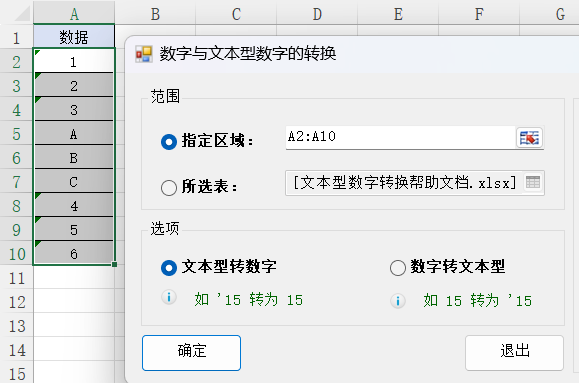579x383 pixels.
Task: Choose the 数字转文本型 option
Action: 398,268
